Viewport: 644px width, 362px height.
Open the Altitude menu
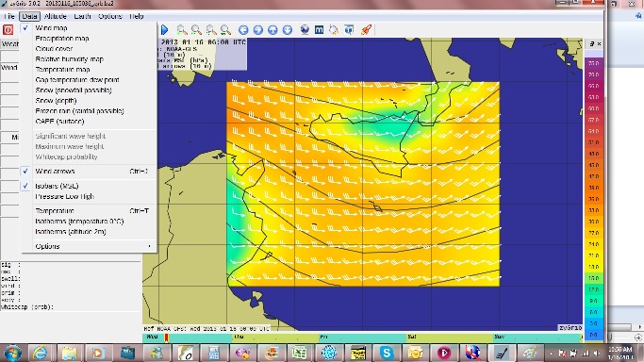pyautogui.click(x=55, y=16)
